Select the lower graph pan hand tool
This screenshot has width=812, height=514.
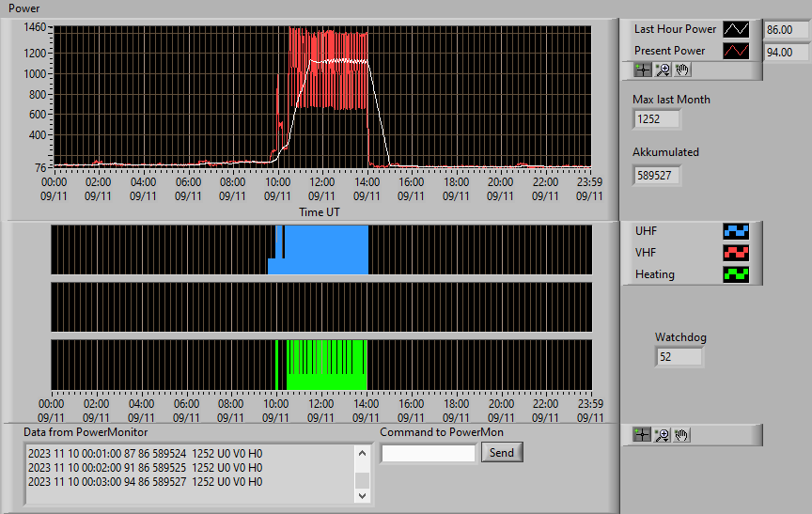(x=681, y=435)
